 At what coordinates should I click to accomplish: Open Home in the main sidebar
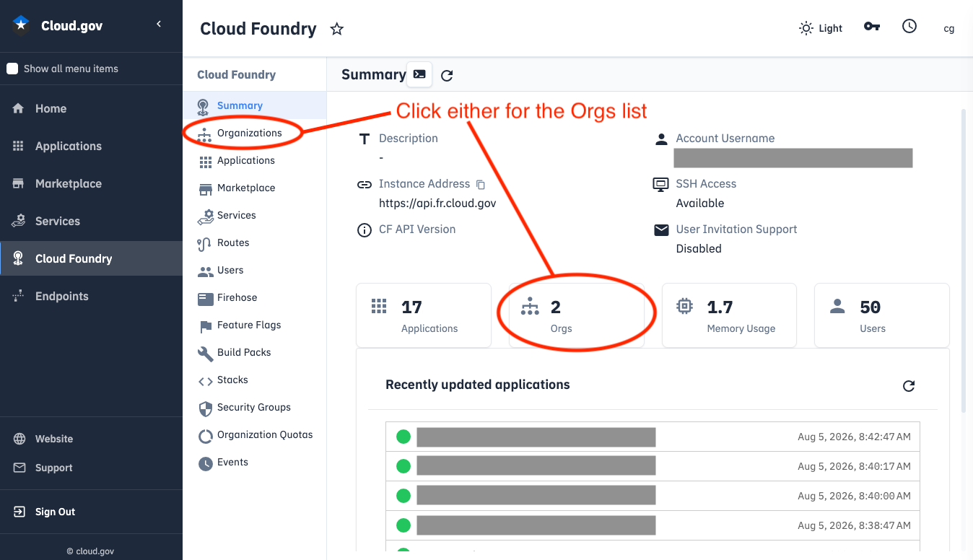tap(91, 108)
